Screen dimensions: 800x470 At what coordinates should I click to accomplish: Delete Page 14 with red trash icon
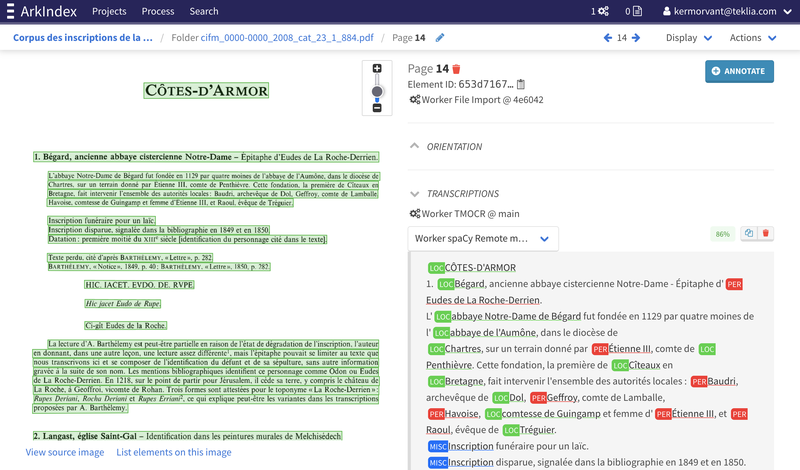[x=456, y=69]
